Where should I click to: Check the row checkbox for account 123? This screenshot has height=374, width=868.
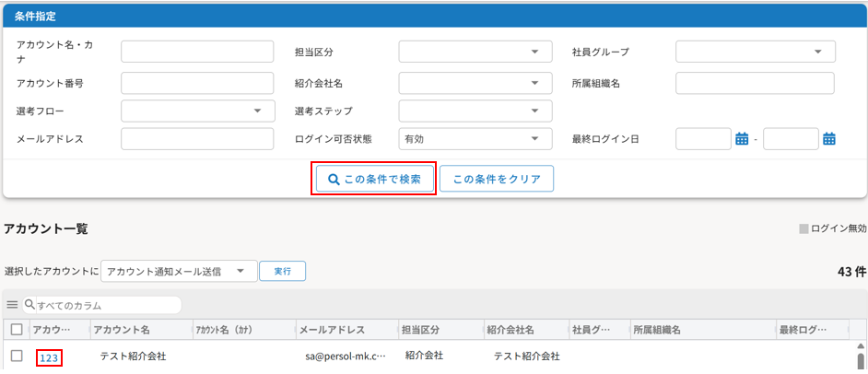(x=17, y=356)
